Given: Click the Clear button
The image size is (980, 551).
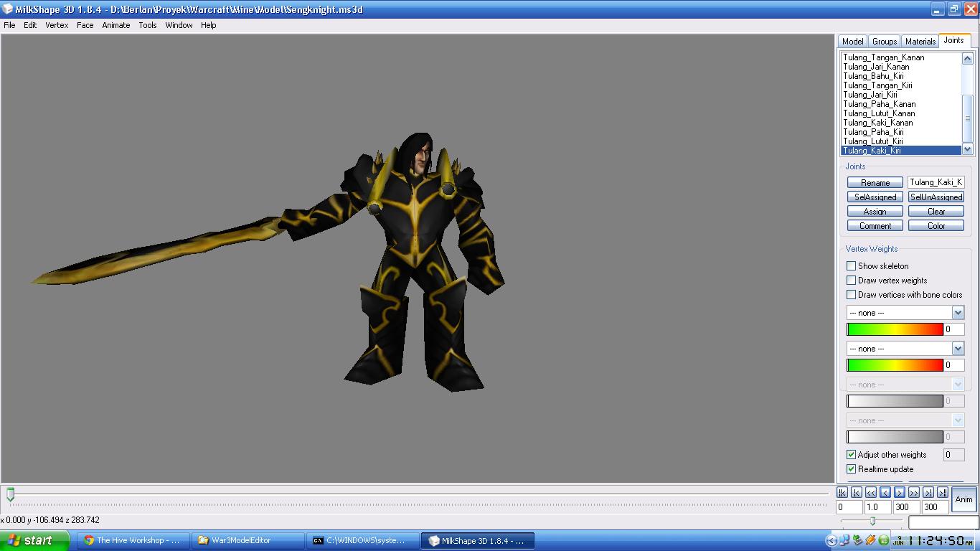Looking at the screenshot, I should [936, 212].
